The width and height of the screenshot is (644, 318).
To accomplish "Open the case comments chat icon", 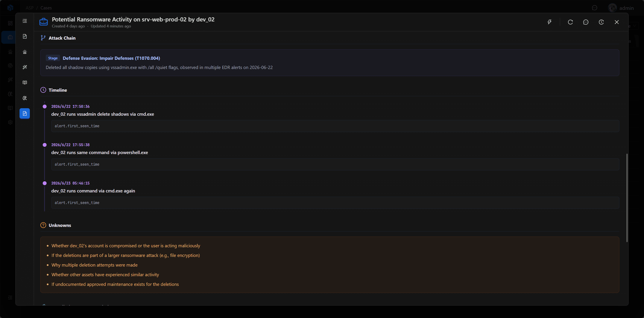I will click(586, 22).
